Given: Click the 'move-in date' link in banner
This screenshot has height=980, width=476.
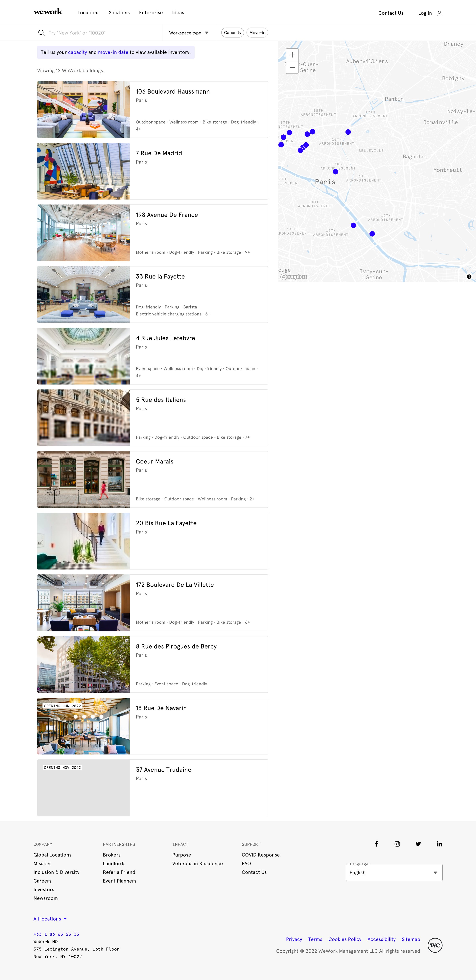Looking at the screenshot, I should tap(113, 53).
